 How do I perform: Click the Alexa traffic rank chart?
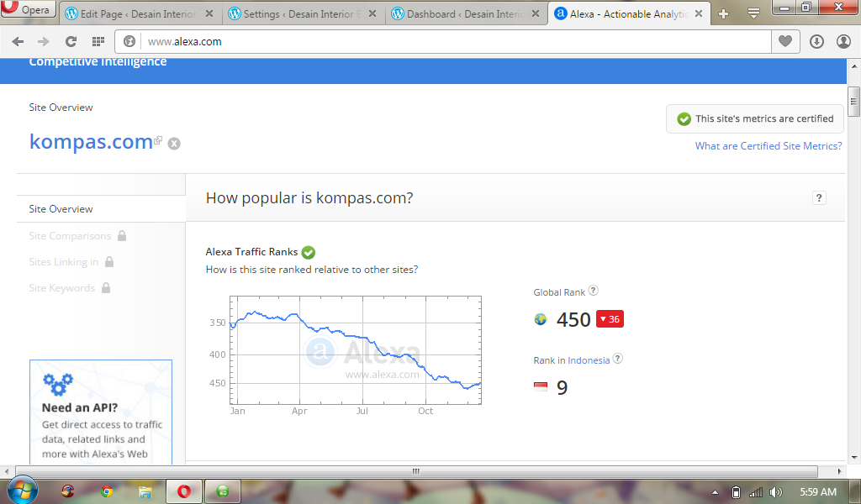coord(356,350)
